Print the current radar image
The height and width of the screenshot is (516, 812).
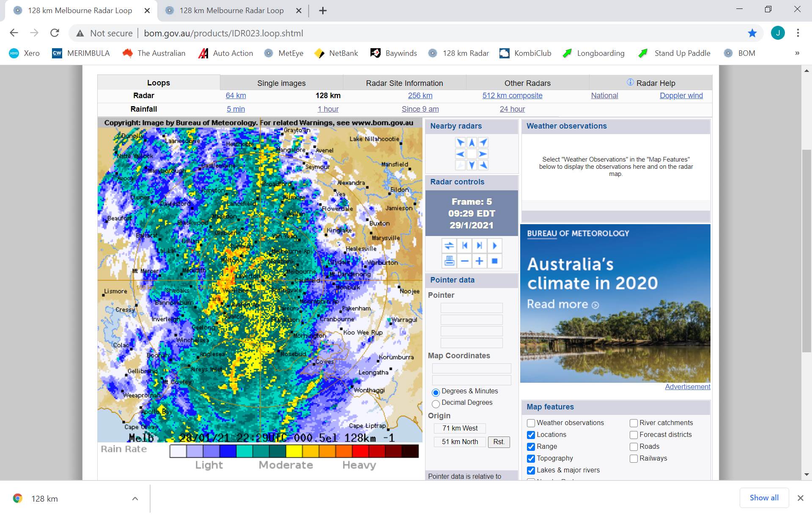(x=449, y=261)
